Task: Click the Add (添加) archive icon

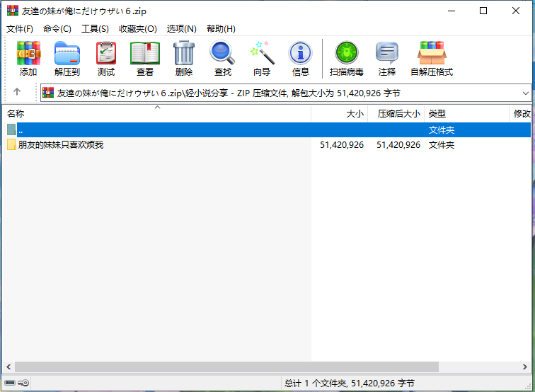Action: pyautogui.click(x=28, y=53)
